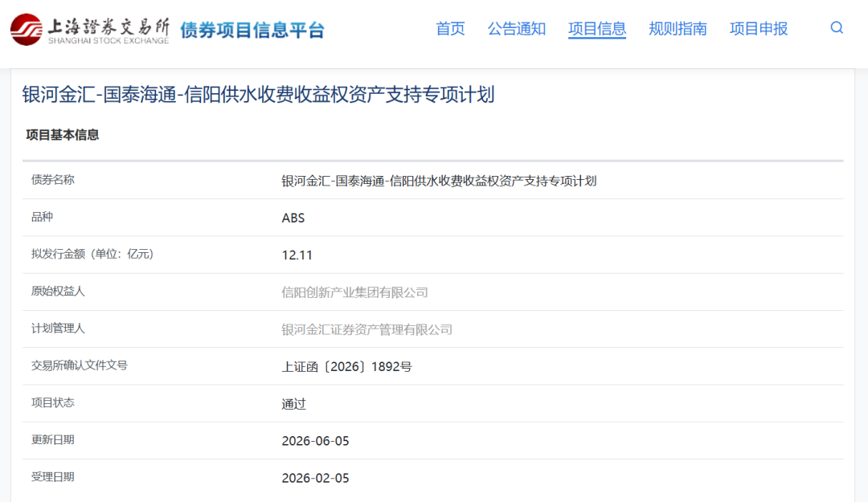
Task: Open the search magnifier icon
Action: [837, 27]
